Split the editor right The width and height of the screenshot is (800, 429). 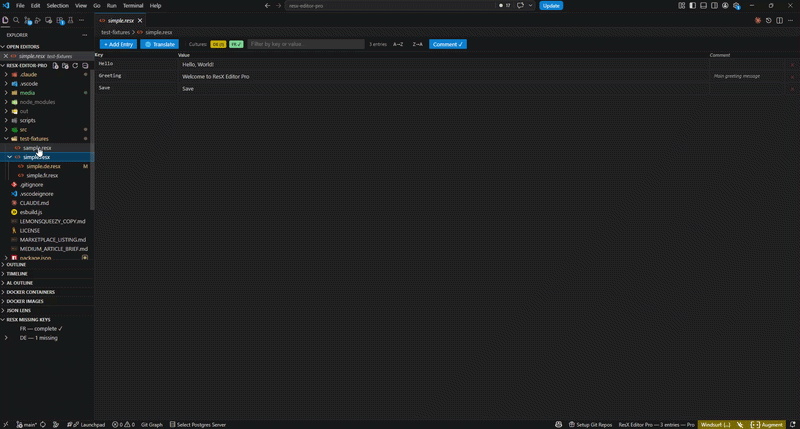[780, 20]
